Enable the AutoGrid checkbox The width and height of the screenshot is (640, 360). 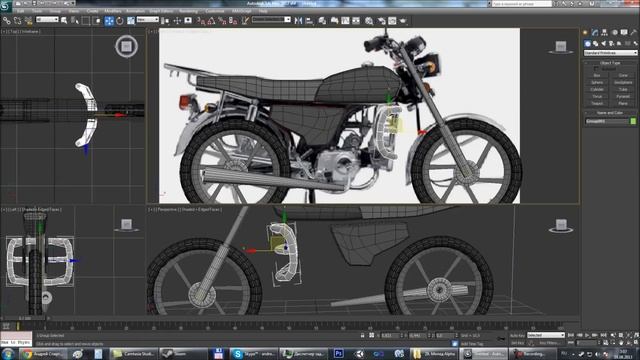click(x=597, y=69)
